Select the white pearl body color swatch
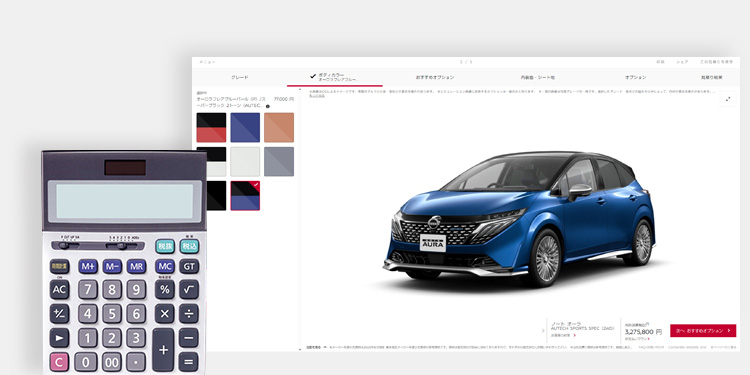Screen dimensions: 750x375 245,162
